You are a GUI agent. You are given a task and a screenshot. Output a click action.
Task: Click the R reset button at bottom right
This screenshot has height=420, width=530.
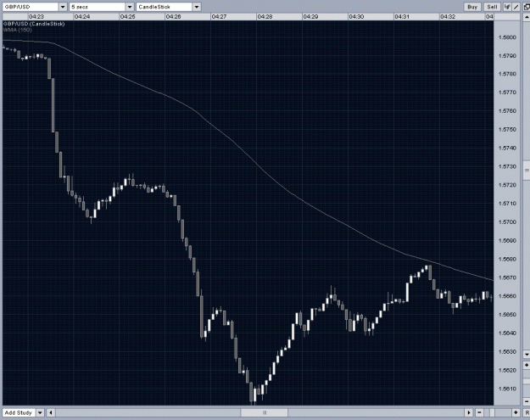click(x=527, y=412)
